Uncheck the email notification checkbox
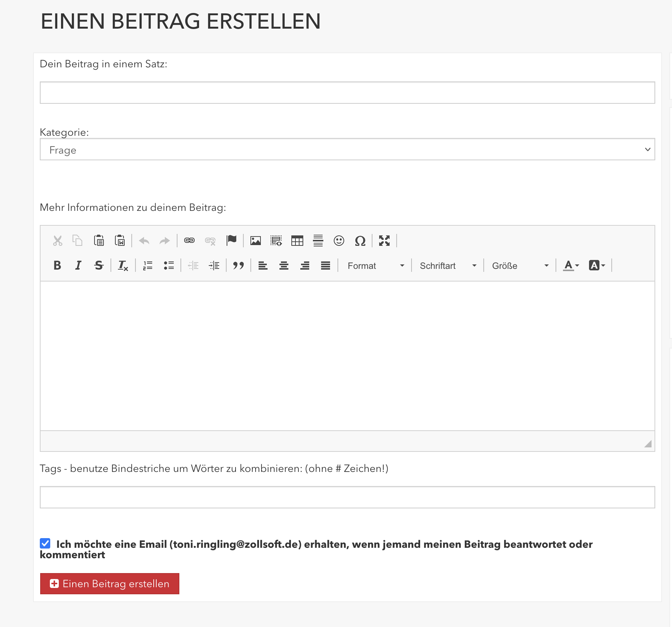672x627 pixels. (45, 543)
